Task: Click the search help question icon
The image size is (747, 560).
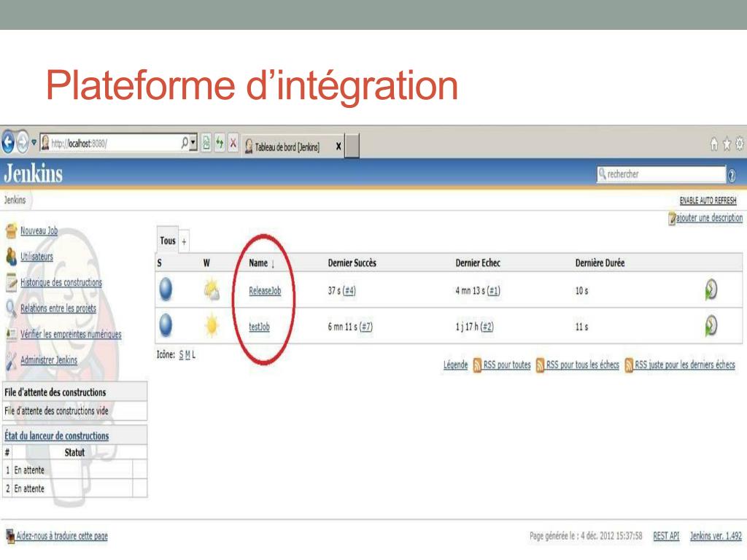Action: point(732,176)
